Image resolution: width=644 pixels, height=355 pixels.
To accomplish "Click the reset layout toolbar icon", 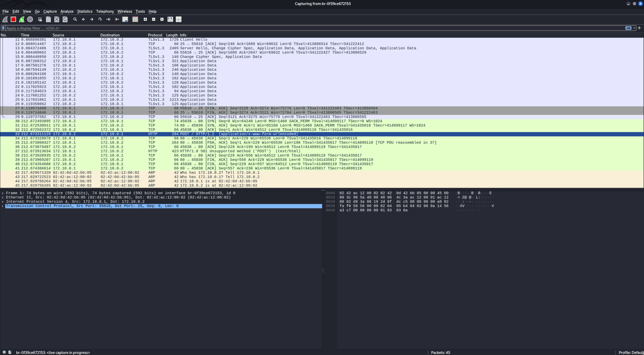I will [x=179, y=19].
